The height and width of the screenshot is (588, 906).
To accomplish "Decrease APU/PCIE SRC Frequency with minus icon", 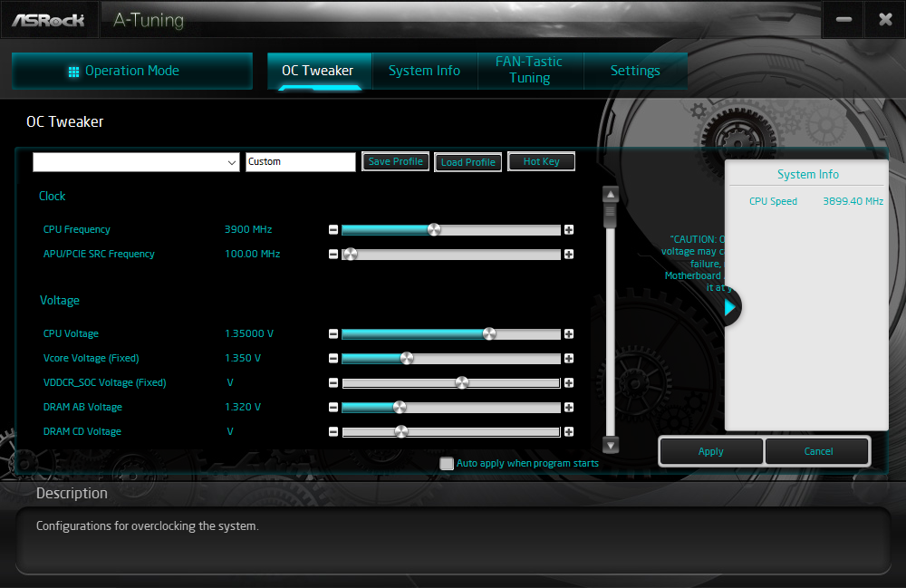I will [333, 255].
